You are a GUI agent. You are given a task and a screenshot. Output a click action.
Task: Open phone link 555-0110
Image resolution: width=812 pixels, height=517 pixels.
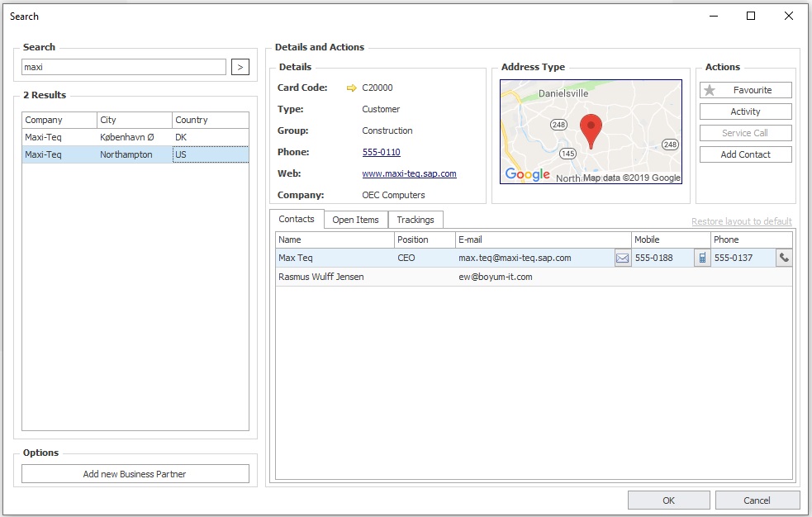pos(381,152)
